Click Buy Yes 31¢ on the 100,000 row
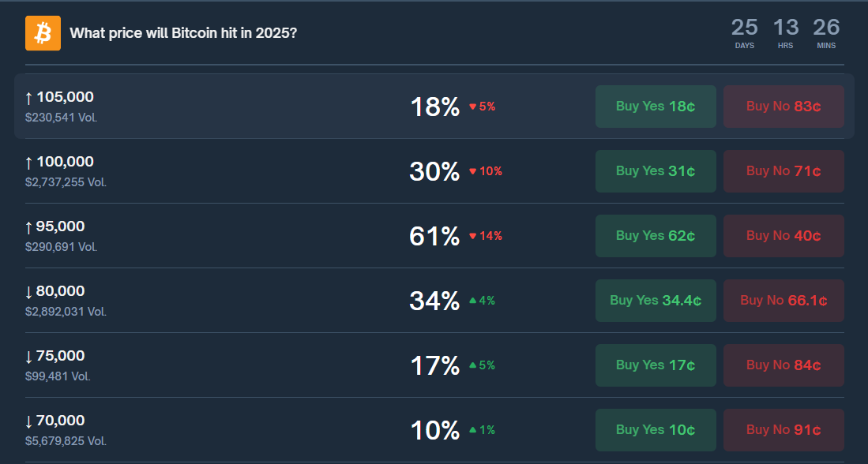The height and width of the screenshot is (464, 868). tap(656, 170)
